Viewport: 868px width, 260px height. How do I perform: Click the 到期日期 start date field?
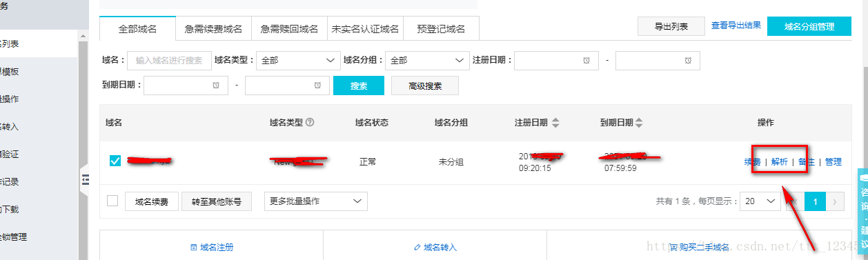(186, 86)
